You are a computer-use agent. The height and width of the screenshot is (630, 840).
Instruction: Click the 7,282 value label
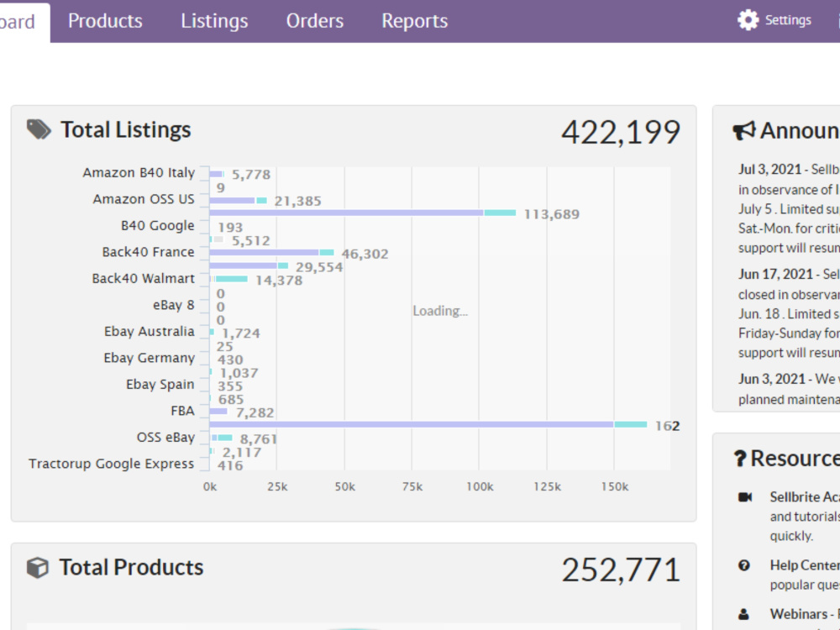tap(255, 413)
